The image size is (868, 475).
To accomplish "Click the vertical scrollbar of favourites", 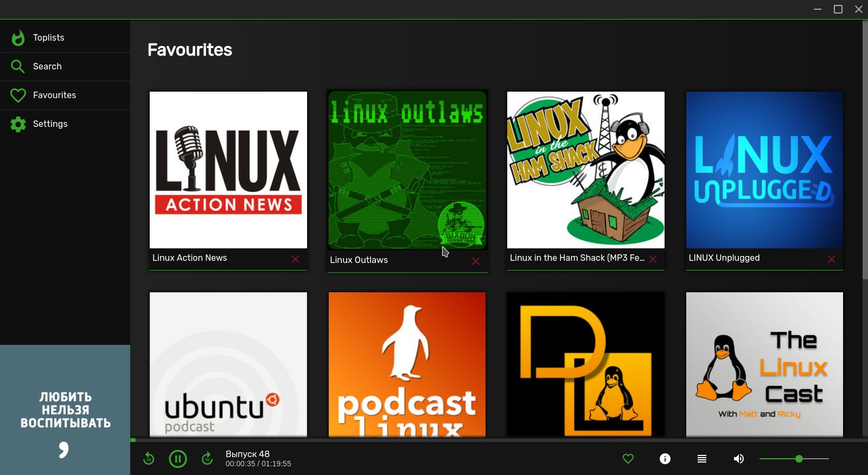I will 865,150.
